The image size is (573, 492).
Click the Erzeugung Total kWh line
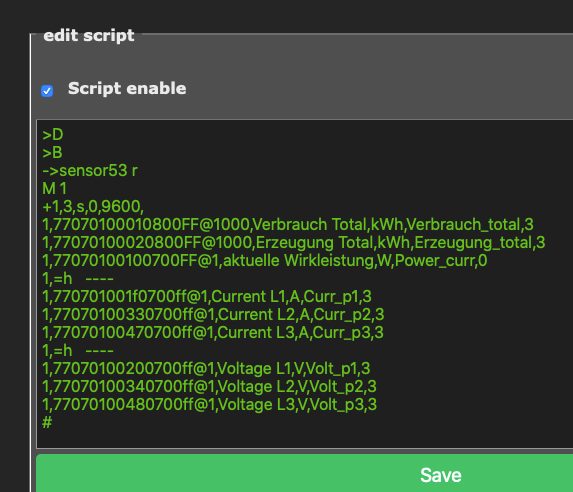[294, 242]
